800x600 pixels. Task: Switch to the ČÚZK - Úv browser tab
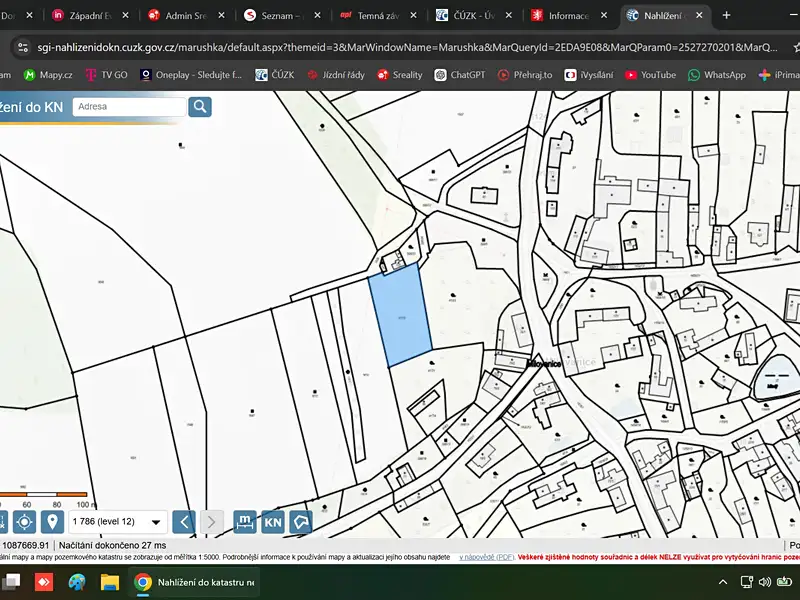(474, 15)
